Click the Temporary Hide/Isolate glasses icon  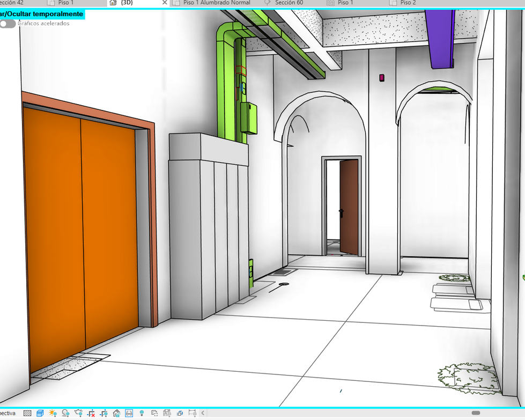click(129, 413)
